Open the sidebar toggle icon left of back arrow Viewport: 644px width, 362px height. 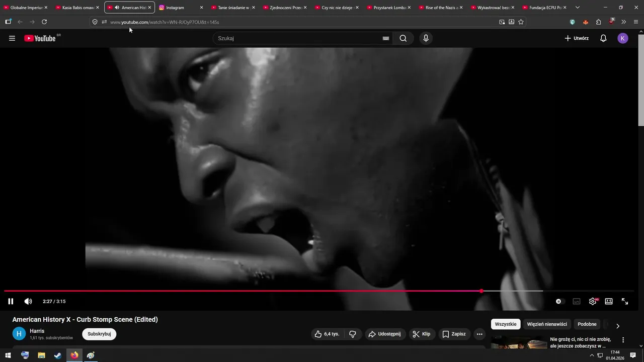(x=8, y=22)
